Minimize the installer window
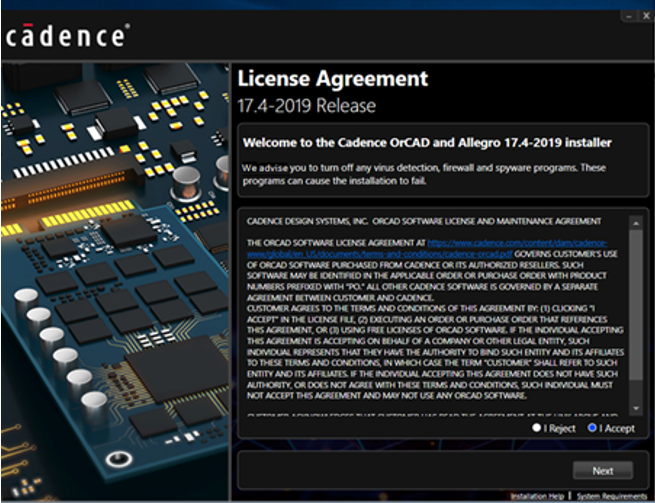The height and width of the screenshot is (503, 655). click(629, 16)
